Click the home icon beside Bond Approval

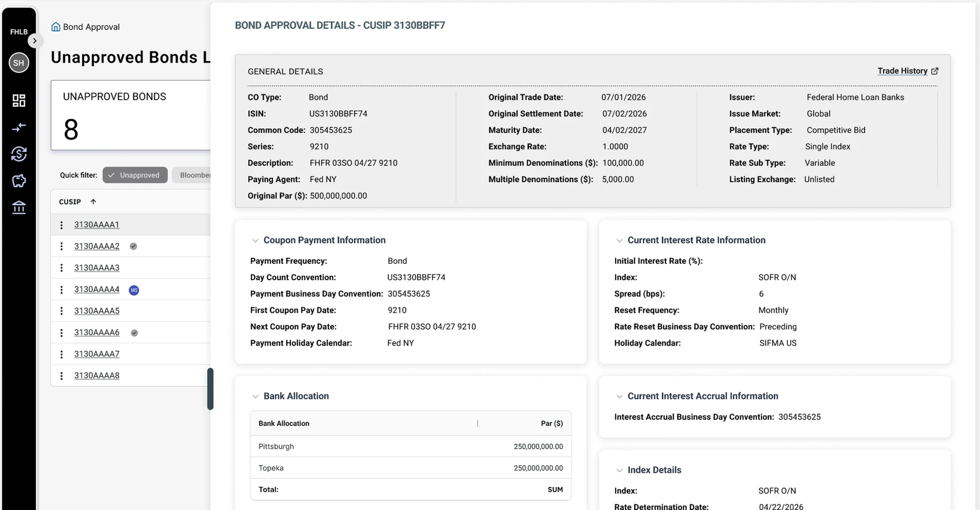pos(56,27)
